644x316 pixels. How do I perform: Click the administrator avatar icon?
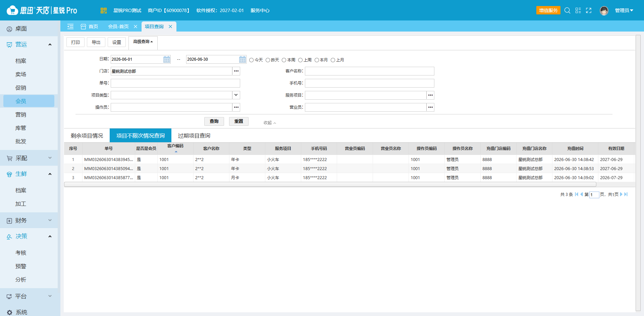coord(604,11)
